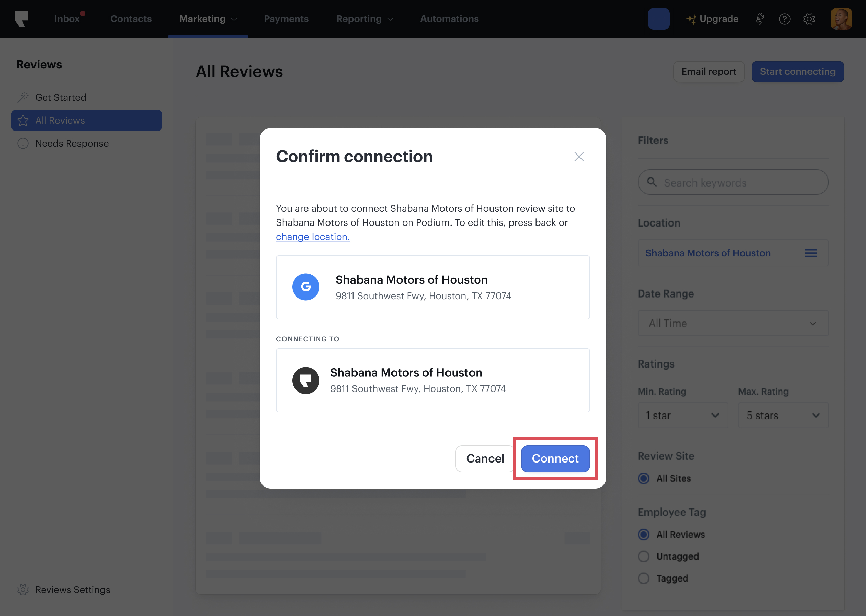Confirm with the Connect button

coord(555,458)
